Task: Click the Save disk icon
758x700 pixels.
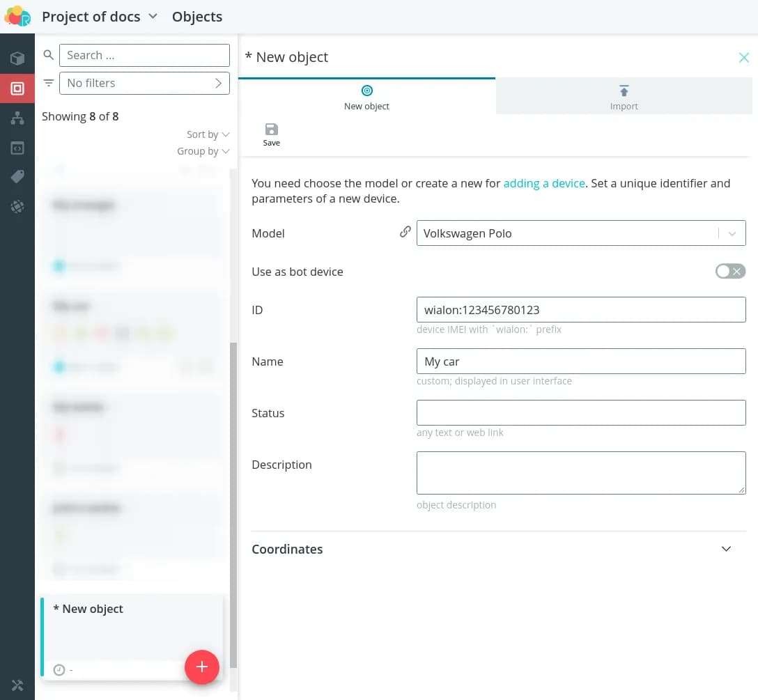Action: point(271,130)
